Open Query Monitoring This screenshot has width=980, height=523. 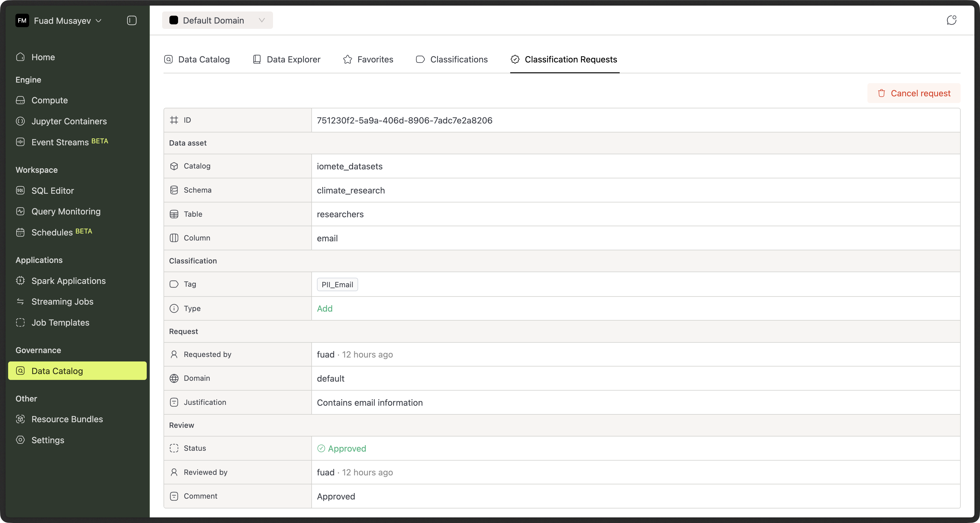click(66, 211)
